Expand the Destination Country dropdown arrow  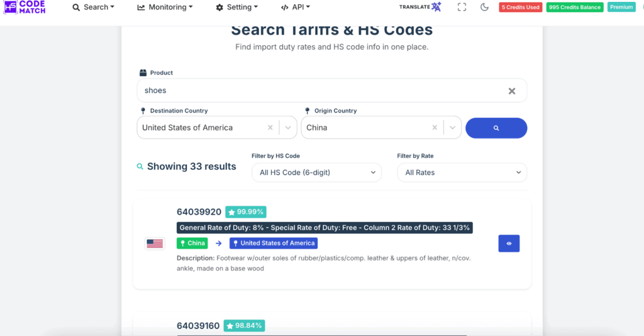pos(288,128)
